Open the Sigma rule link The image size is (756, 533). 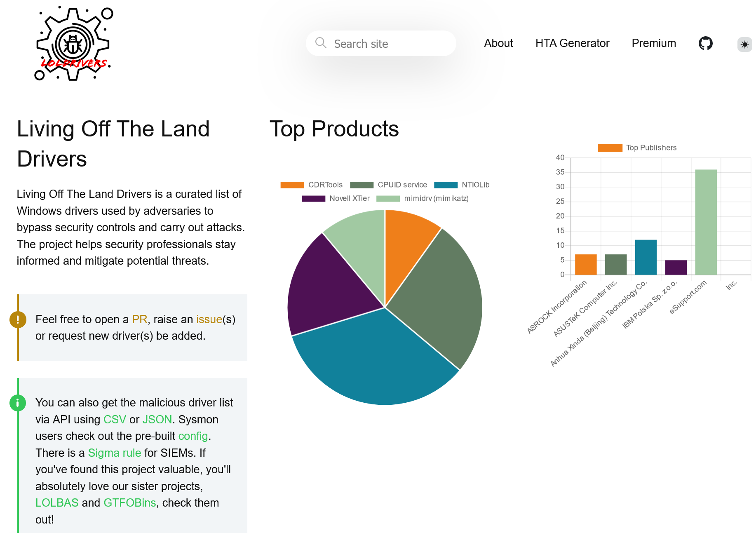pos(114,453)
